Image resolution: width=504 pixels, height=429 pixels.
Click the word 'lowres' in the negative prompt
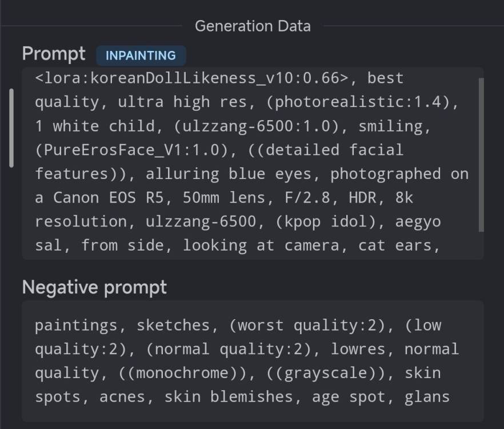(358, 349)
